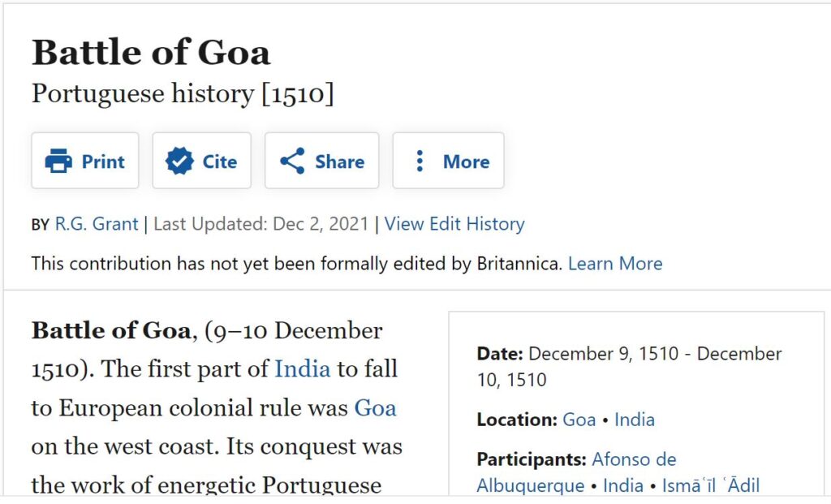Click the printer icon to print article

click(x=58, y=162)
